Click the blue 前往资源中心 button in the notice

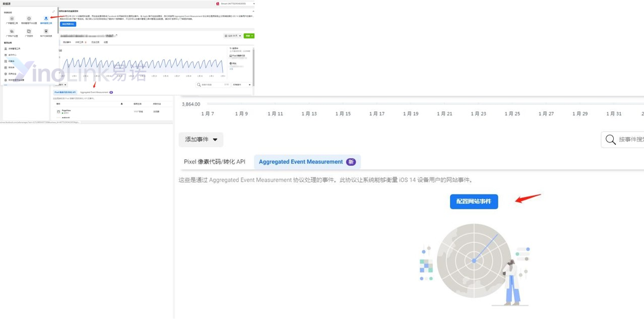pos(68,24)
